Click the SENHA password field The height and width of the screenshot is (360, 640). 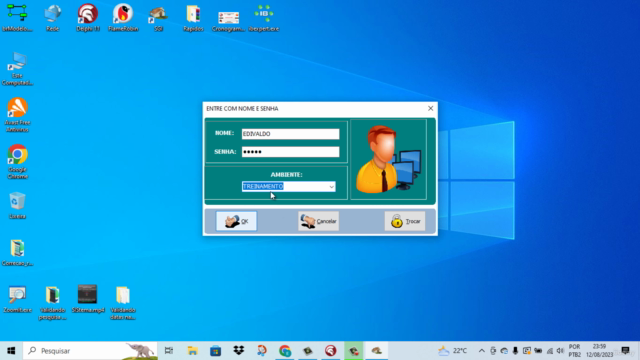click(290, 152)
